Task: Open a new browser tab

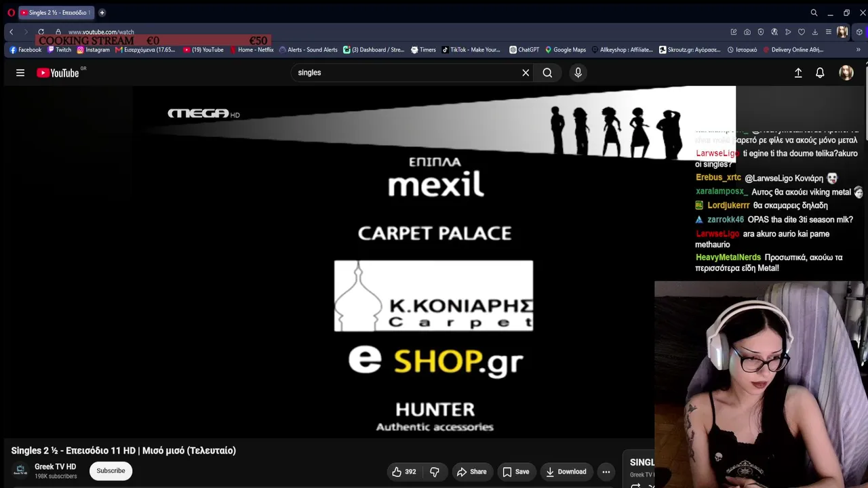Action: 102,12
